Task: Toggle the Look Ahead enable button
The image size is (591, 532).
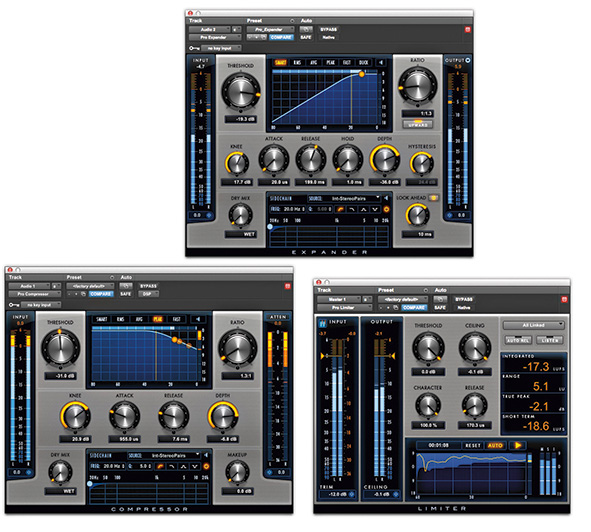Action: pyautogui.click(x=433, y=198)
